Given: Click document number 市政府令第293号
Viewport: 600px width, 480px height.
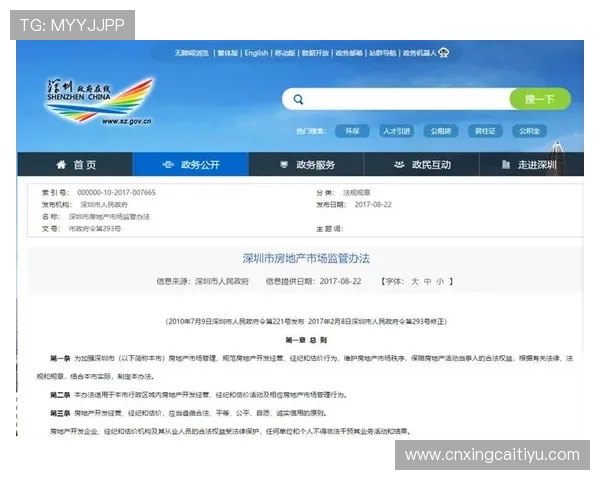Looking at the screenshot, I should (95, 229).
